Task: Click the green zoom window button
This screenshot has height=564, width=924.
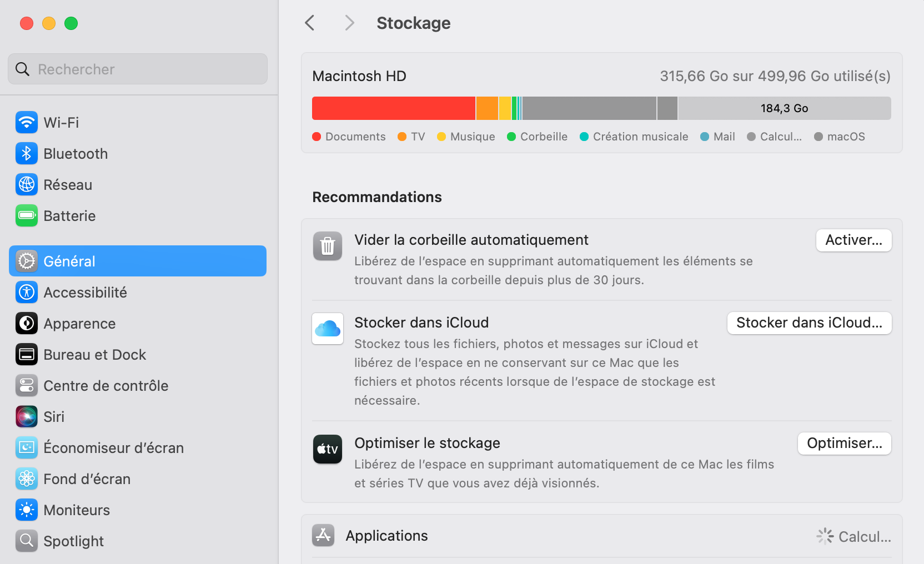Action: click(x=71, y=23)
